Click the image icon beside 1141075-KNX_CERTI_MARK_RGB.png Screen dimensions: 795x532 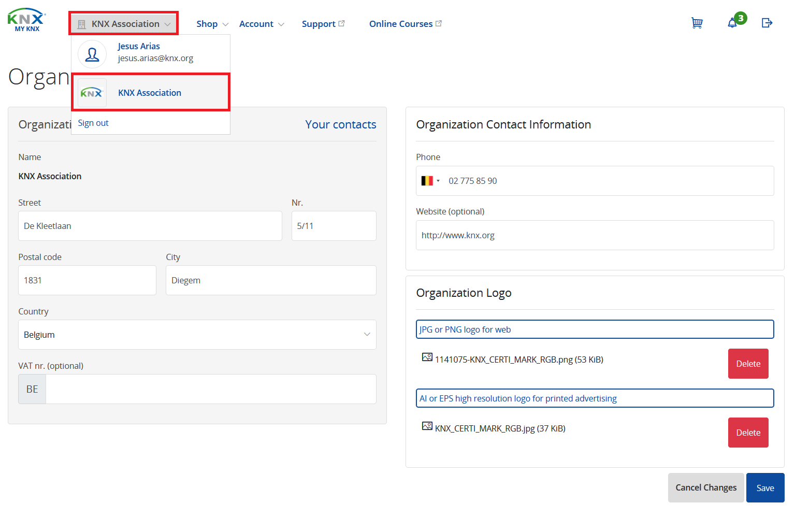coord(427,357)
